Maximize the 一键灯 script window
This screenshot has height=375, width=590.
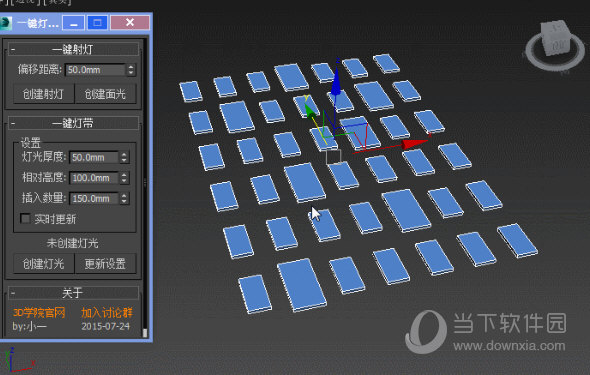[x=97, y=23]
